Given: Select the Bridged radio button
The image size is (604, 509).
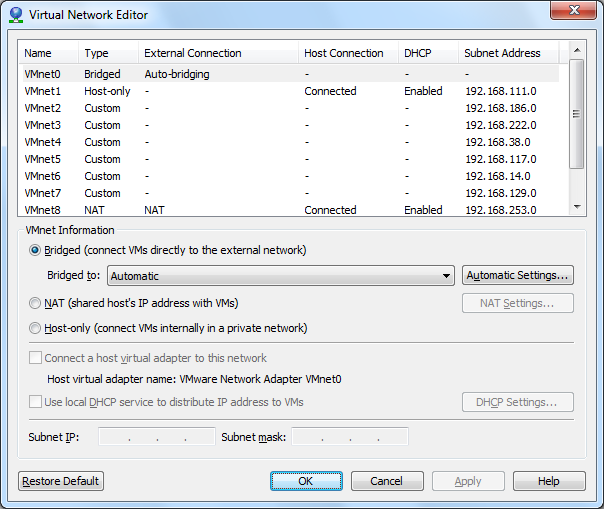Looking at the screenshot, I should (35, 250).
